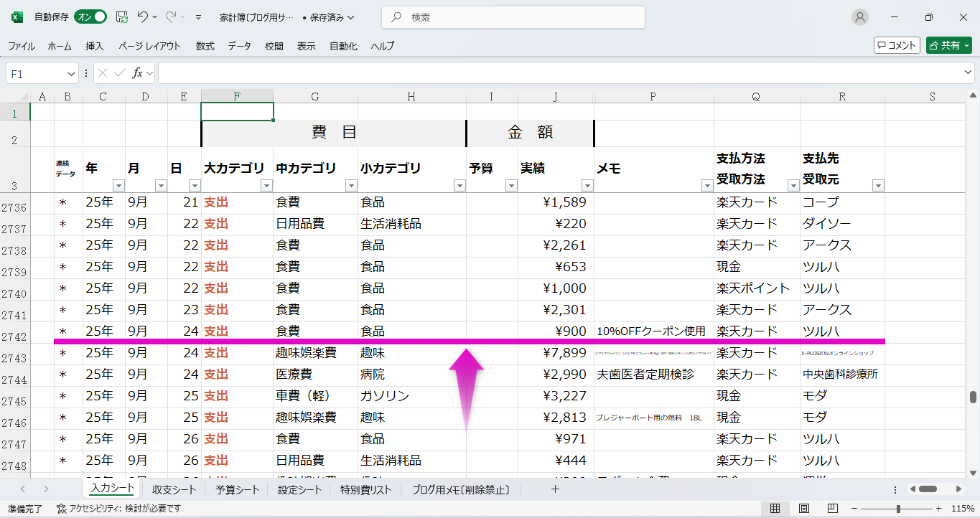Expand the formula bar chevron
Screen dimensions: 980x518
tap(968, 73)
